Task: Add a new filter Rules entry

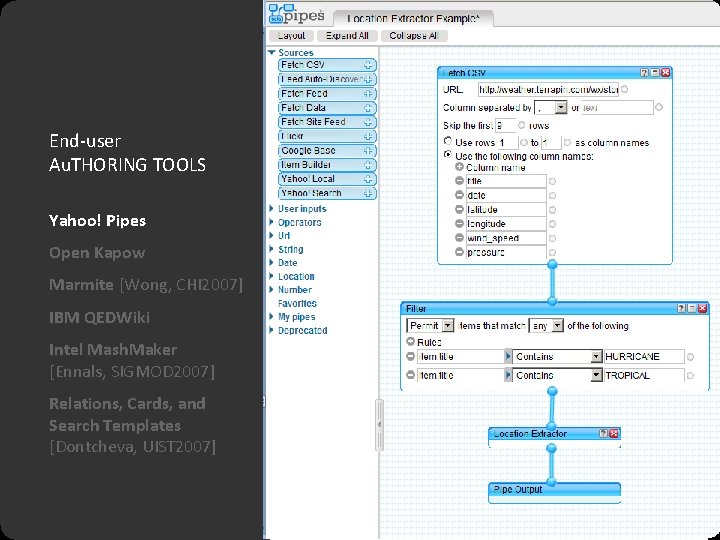Action: 411,342
